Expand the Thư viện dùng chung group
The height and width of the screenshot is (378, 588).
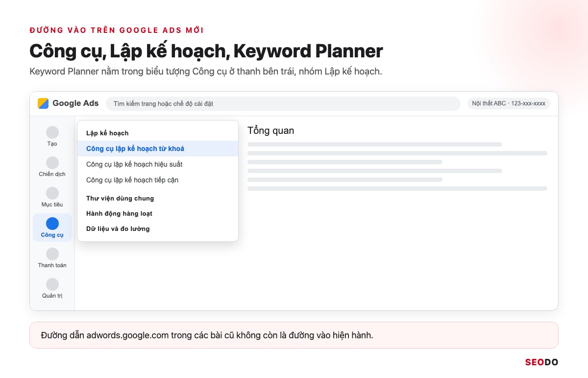(120, 199)
